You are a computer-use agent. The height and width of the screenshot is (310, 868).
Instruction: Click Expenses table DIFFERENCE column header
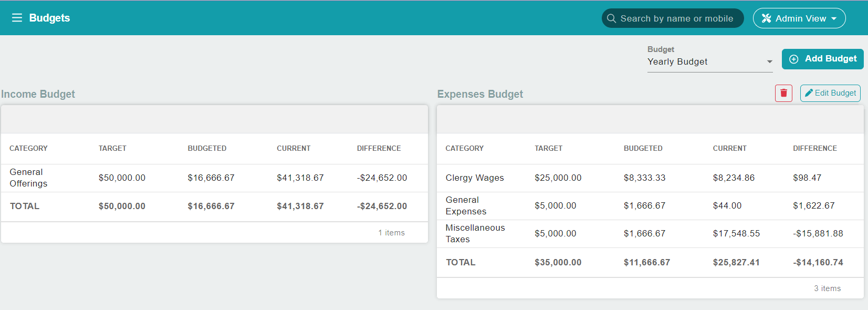[x=815, y=148]
